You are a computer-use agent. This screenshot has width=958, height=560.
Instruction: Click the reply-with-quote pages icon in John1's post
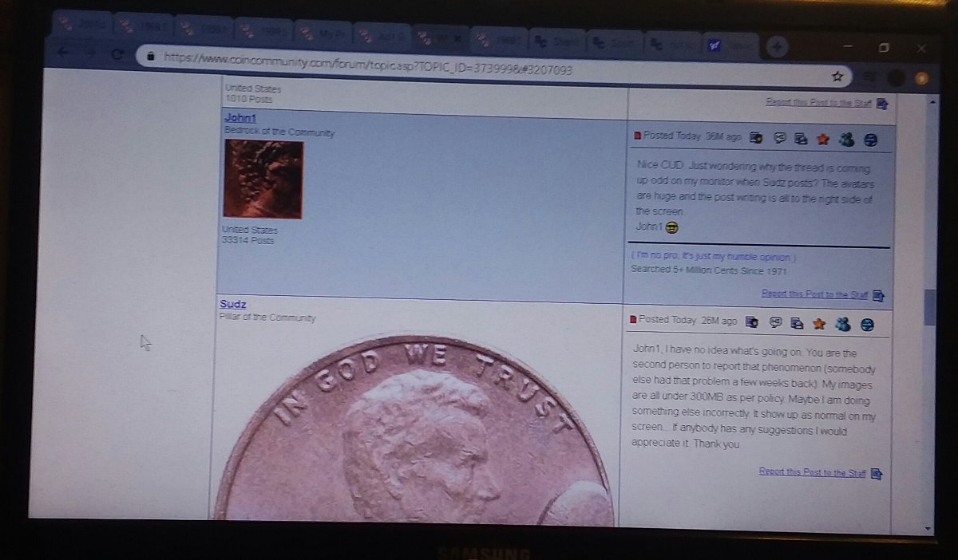pyautogui.click(x=799, y=139)
